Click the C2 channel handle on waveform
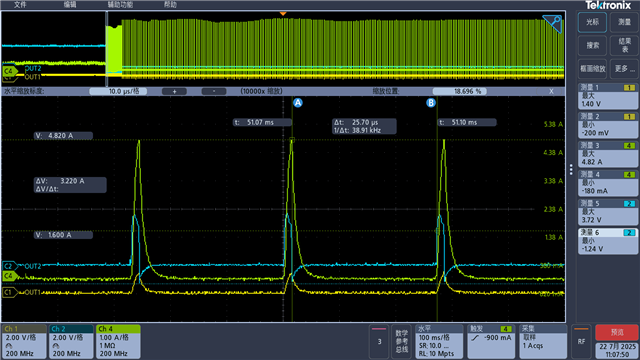 [x=9, y=266]
